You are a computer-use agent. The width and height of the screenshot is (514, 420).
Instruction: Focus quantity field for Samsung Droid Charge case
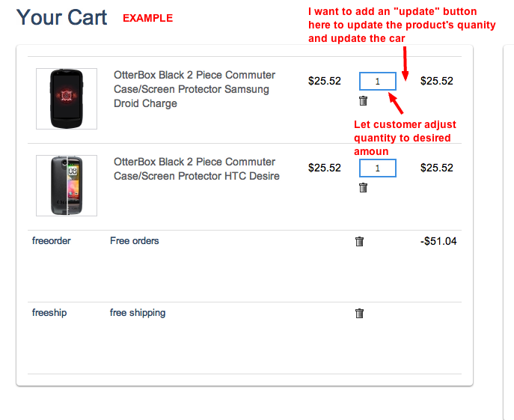tap(377, 82)
